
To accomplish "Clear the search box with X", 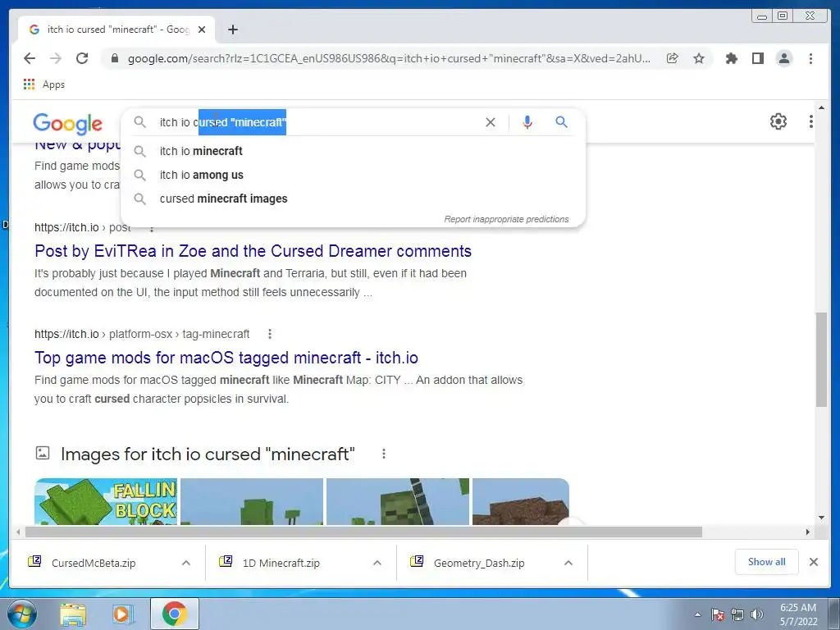I will 491,122.
